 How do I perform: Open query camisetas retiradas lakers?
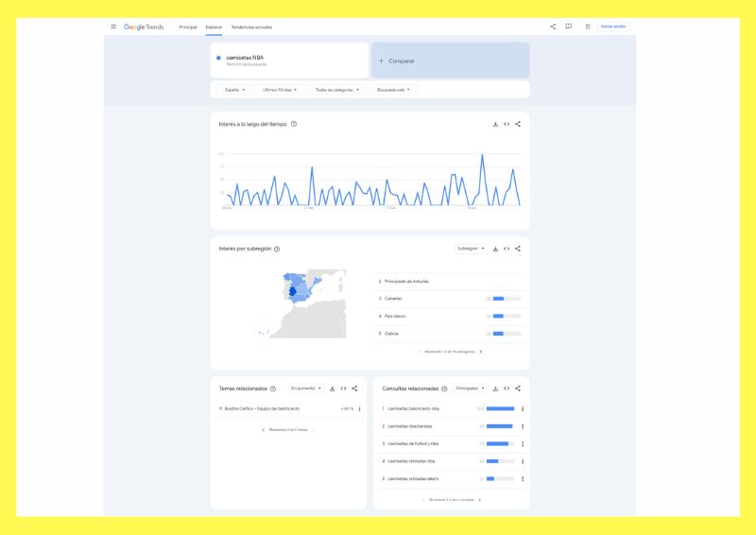click(413, 479)
